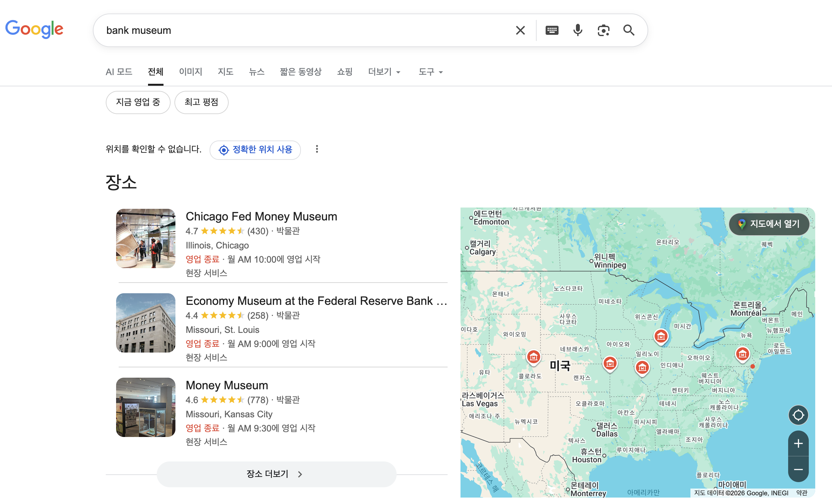Switch to the 지도 tab
Viewport: 832px width, 504px height.
pos(225,72)
